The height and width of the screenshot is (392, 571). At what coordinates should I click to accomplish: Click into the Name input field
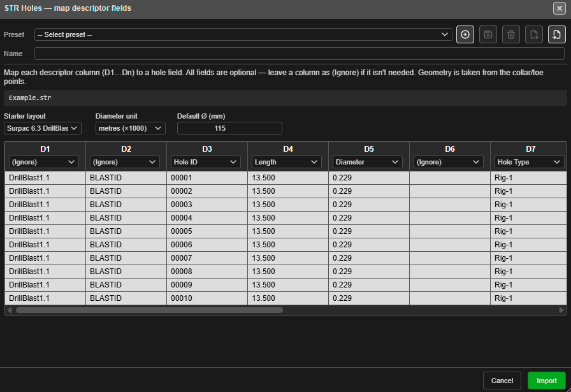(300, 54)
